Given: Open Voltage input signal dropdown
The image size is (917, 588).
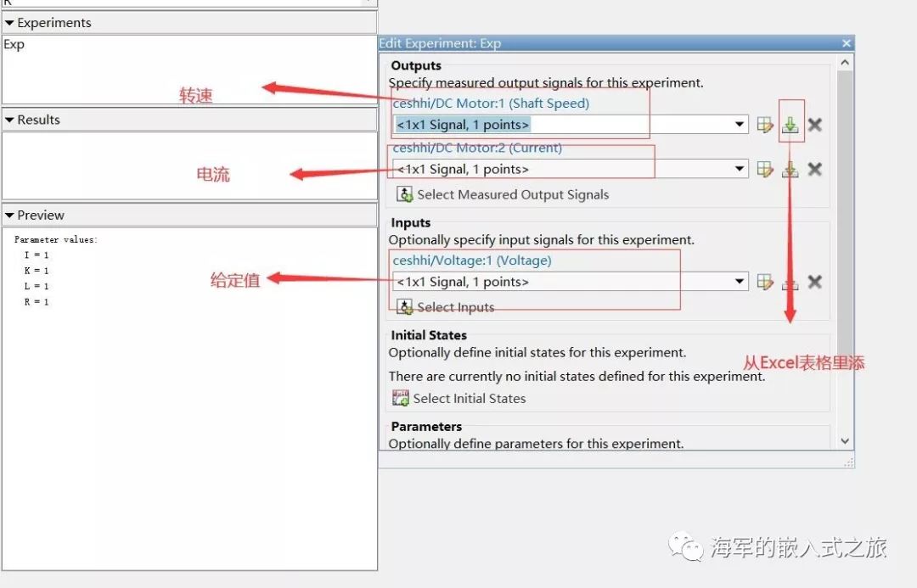Looking at the screenshot, I should click(740, 282).
